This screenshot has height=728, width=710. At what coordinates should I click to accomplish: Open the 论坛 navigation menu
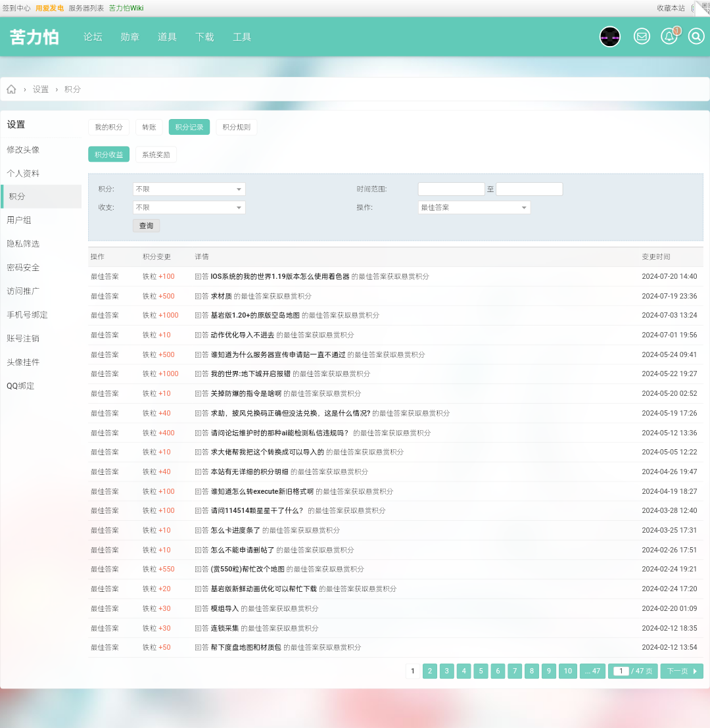pyautogui.click(x=93, y=37)
